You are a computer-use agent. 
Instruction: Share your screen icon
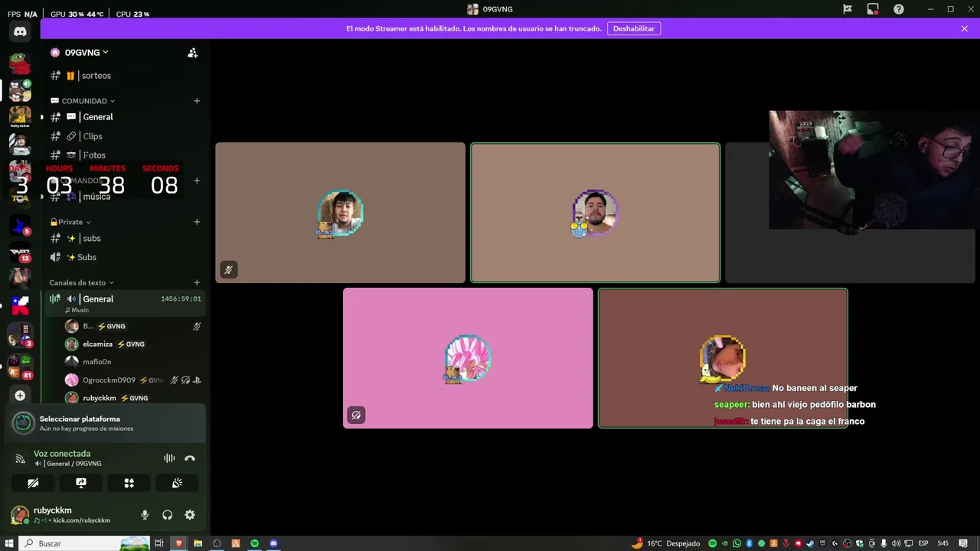coord(81,483)
